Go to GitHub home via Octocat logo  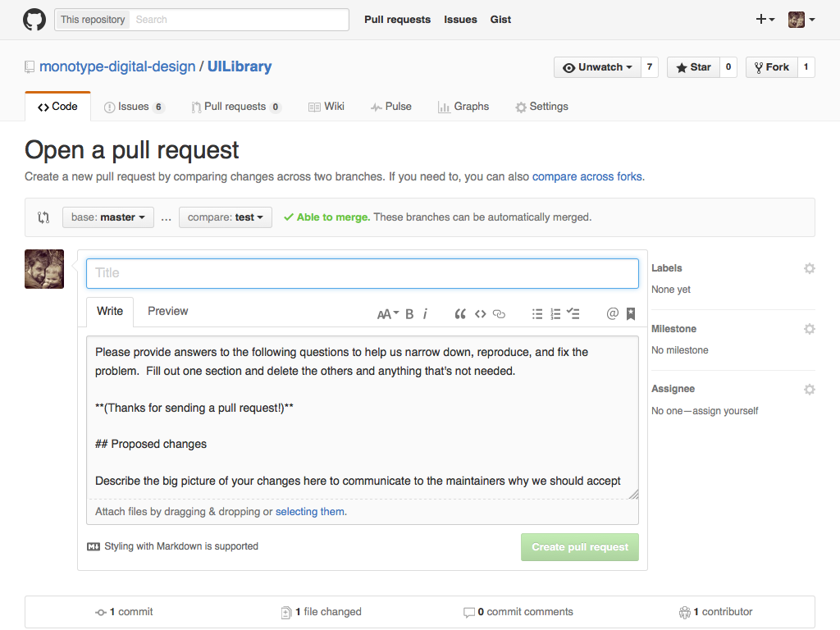click(x=34, y=20)
